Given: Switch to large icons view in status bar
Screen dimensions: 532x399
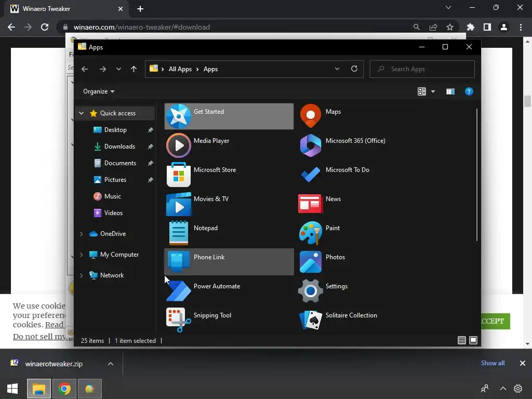Looking at the screenshot, I should point(473,340).
